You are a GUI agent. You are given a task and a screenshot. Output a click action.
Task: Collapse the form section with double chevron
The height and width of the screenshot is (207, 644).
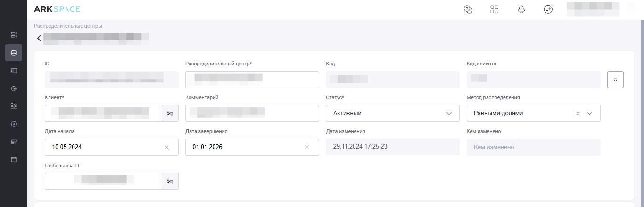615,80
